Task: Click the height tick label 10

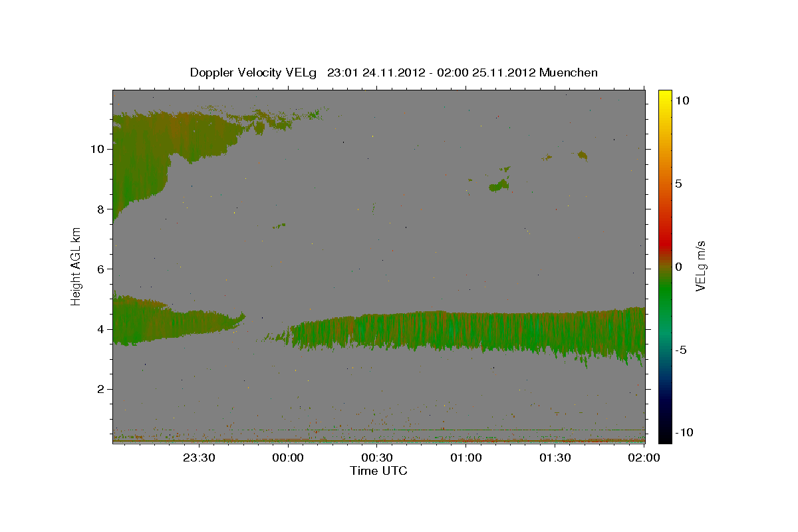Action: (x=97, y=149)
